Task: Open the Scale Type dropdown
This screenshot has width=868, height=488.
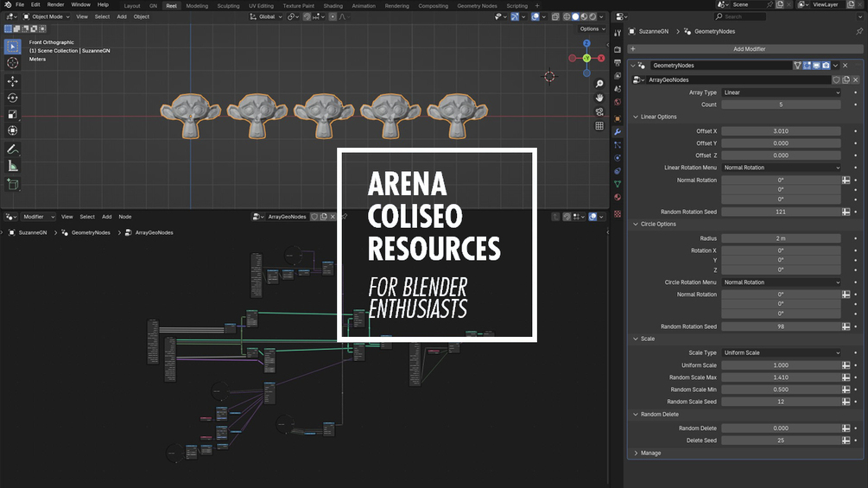Action: pos(781,352)
